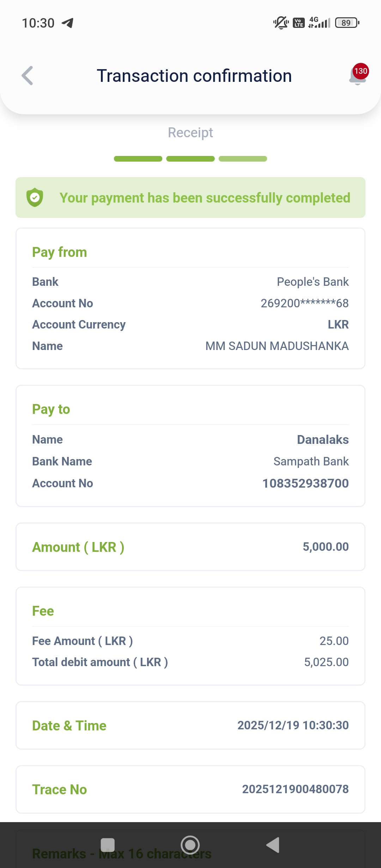Tap the third light-green progress step
381x868 pixels.
[x=243, y=159]
